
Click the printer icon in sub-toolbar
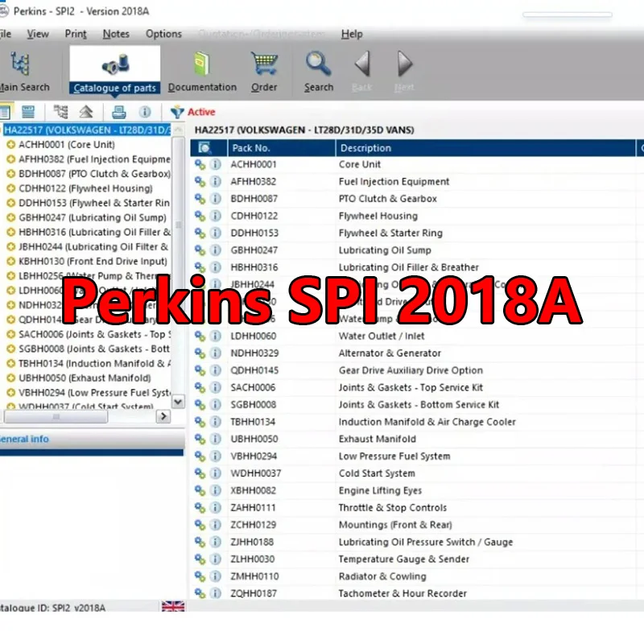coord(119,112)
